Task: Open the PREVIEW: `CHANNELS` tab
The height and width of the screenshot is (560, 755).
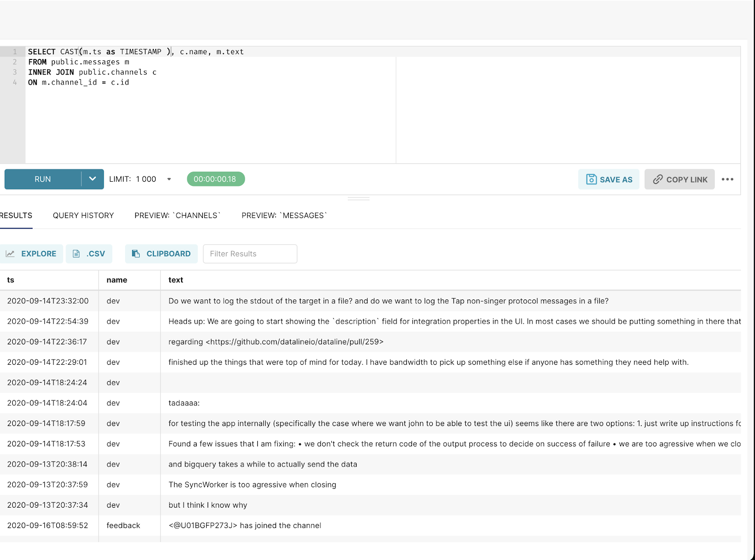Action: tap(177, 215)
